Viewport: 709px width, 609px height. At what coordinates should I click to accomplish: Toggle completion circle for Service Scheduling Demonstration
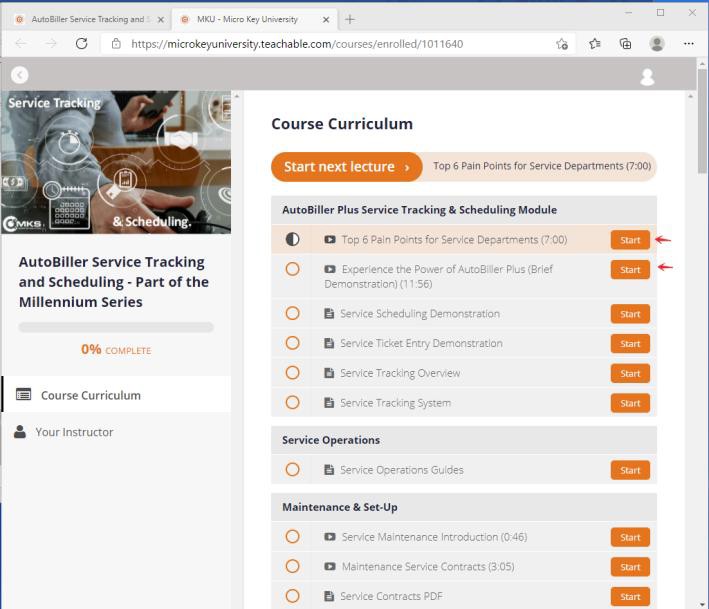pyautogui.click(x=292, y=313)
